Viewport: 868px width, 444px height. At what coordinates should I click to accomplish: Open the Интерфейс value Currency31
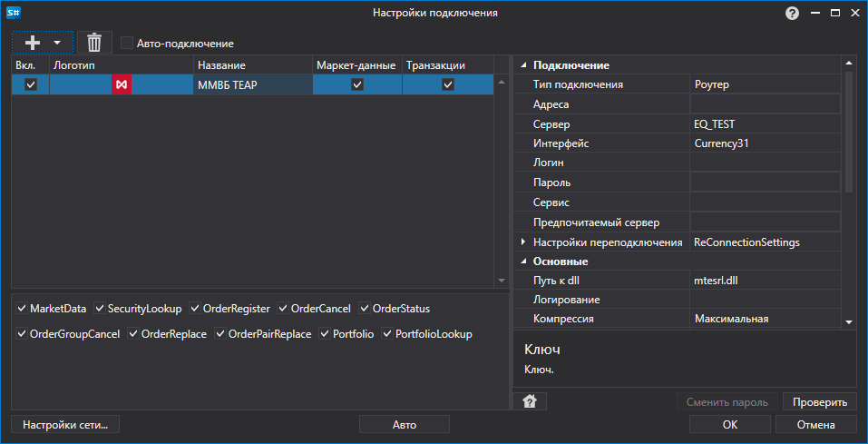coord(765,143)
